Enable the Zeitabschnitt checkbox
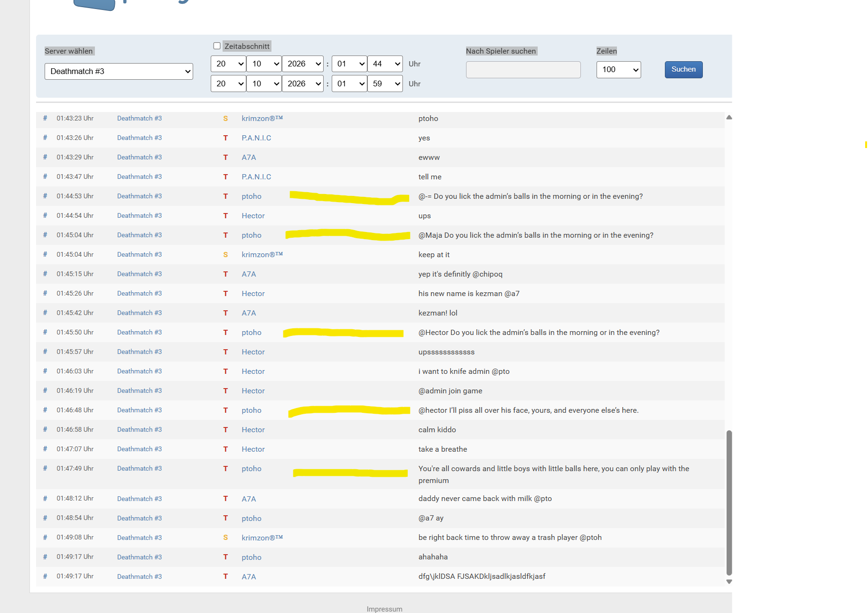 (x=217, y=46)
